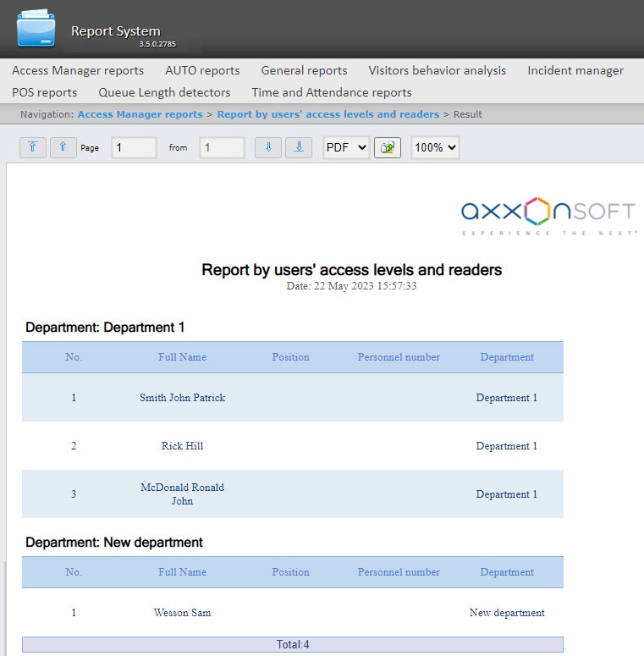This screenshot has height=656, width=644.
Task: Open the PDF export format dropdown
Action: click(x=346, y=147)
